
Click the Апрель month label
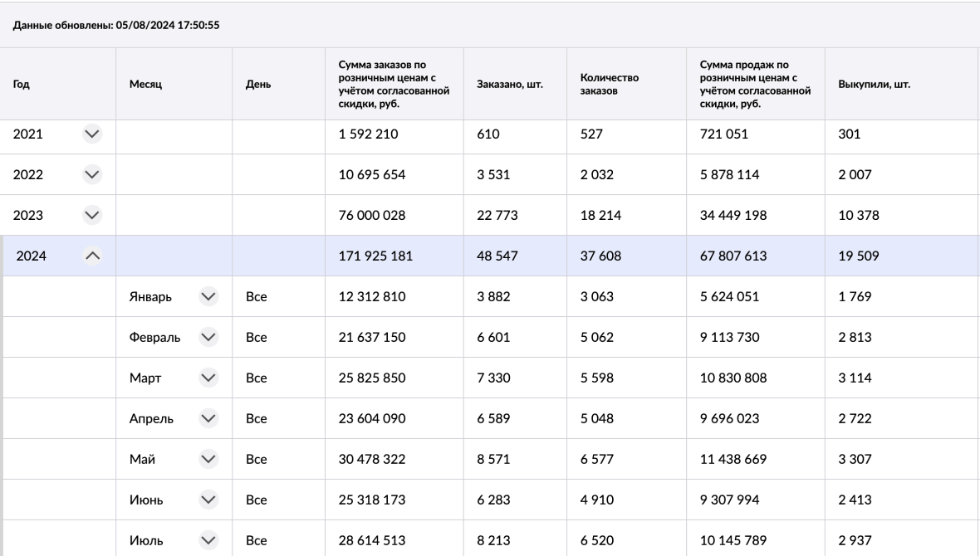(151, 418)
